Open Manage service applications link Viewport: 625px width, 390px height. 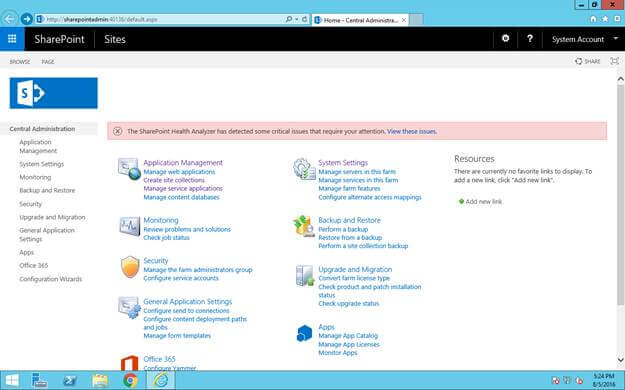point(183,188)
